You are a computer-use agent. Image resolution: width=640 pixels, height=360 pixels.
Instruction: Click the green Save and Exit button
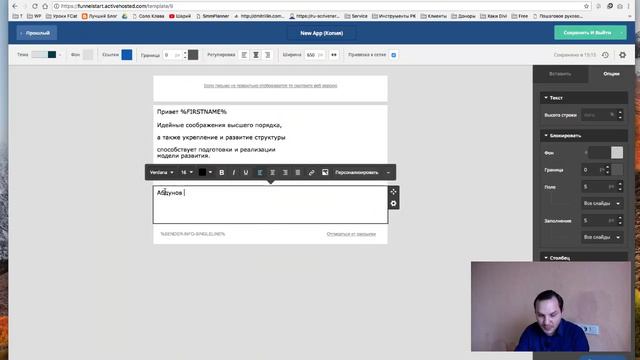(x=587, y=33)
